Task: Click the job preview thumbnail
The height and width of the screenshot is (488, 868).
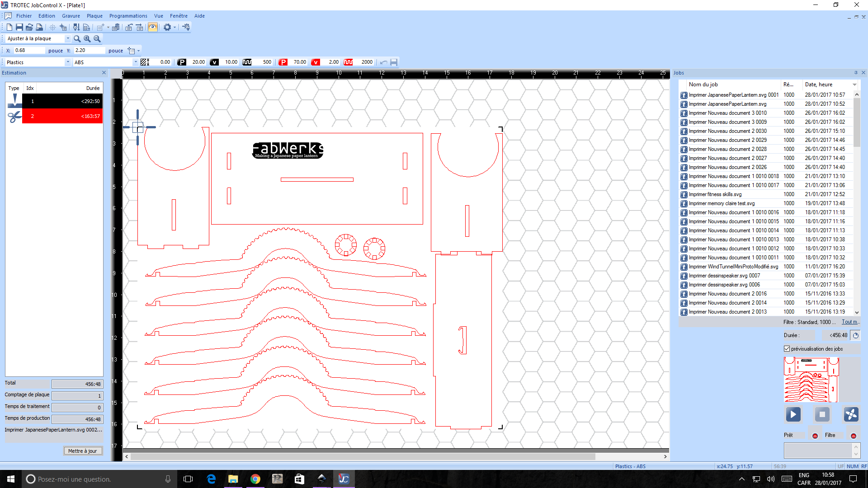Action: click(811, 380)
